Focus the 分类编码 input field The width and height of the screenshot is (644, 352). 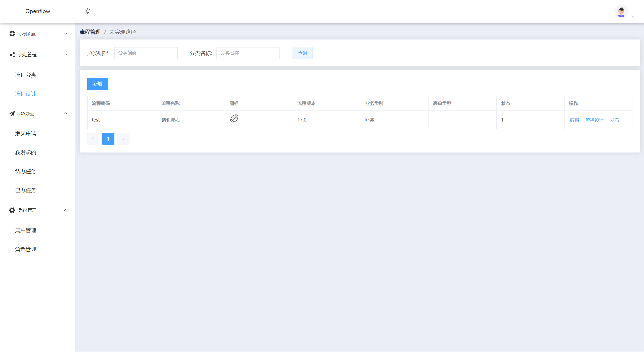pos(146,53)
